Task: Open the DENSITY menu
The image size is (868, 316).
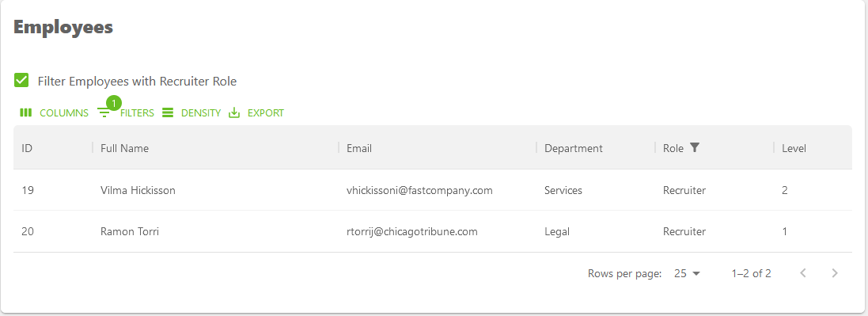Action: coord(191,113)
